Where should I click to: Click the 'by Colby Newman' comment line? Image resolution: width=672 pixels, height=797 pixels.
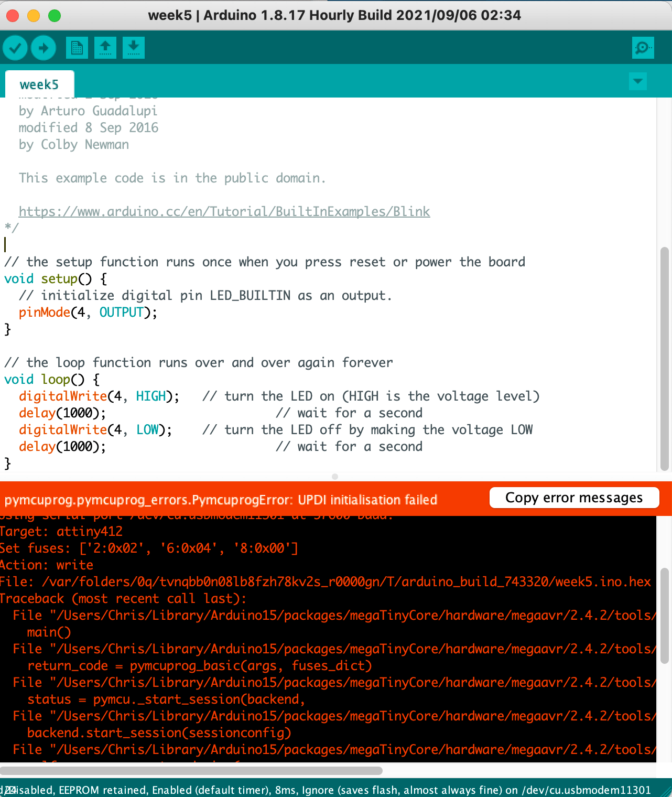coord(74,144)
